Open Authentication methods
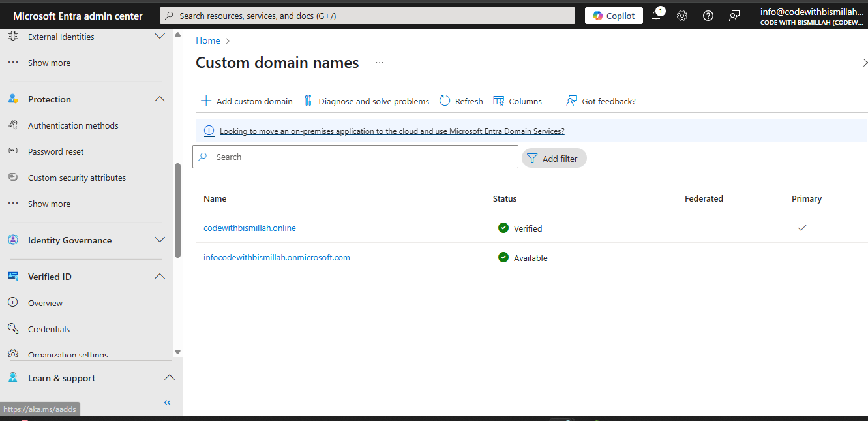Viewport: 868px width, 421px height. [73, 125]
